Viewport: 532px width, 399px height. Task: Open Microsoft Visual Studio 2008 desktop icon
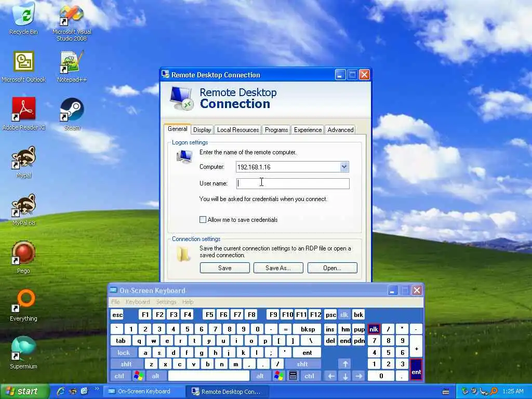72,22
